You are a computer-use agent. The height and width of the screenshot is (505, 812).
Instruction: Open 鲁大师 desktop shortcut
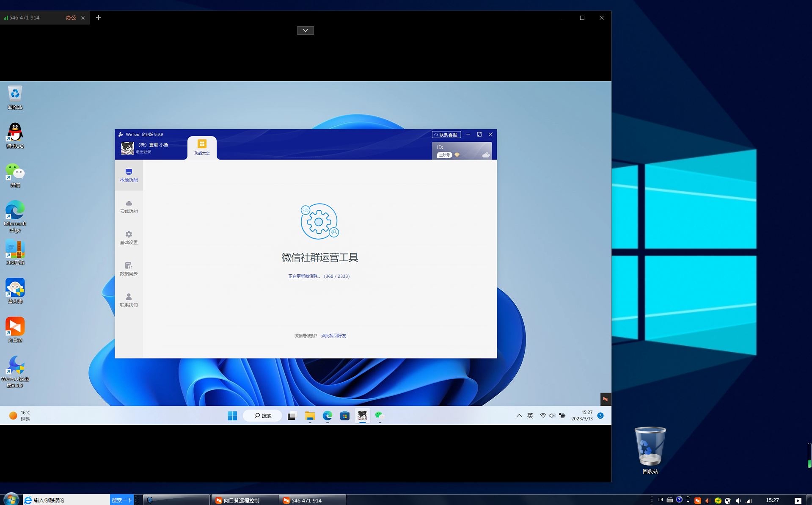[15, 291]
